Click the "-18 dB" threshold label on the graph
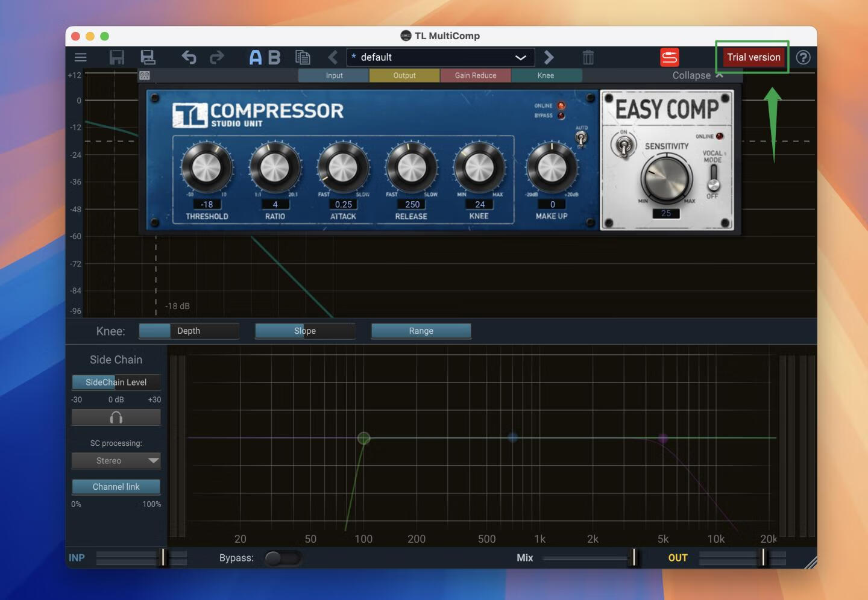The height and width of the screenshot is (600, 868). [178, 306]
